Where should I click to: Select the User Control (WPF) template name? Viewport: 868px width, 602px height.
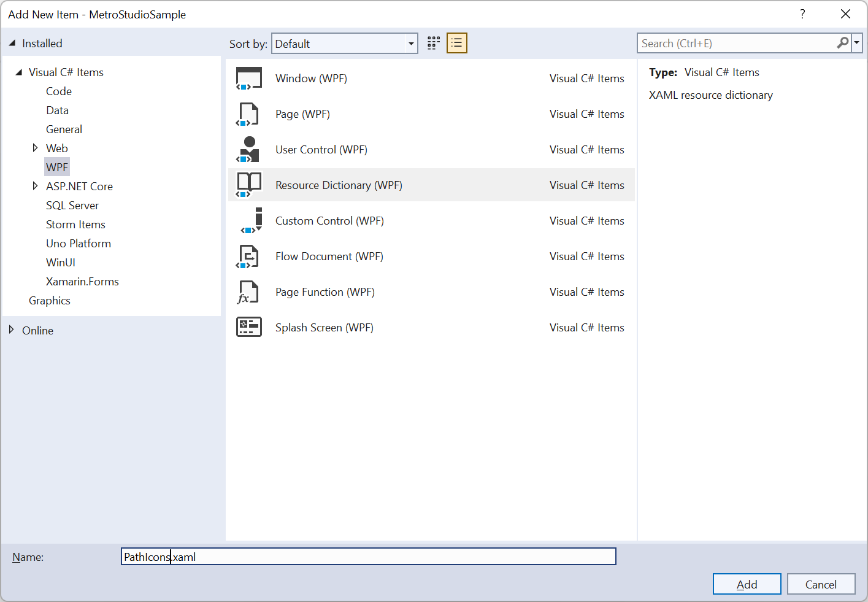click(321, 150)
